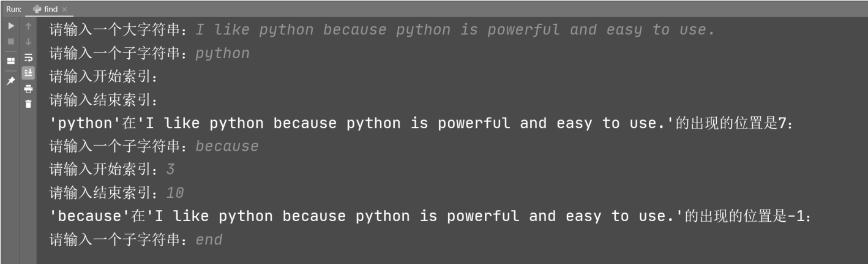Toggle Scroll to End of console
868x264 pixels.
coord(28,74)
